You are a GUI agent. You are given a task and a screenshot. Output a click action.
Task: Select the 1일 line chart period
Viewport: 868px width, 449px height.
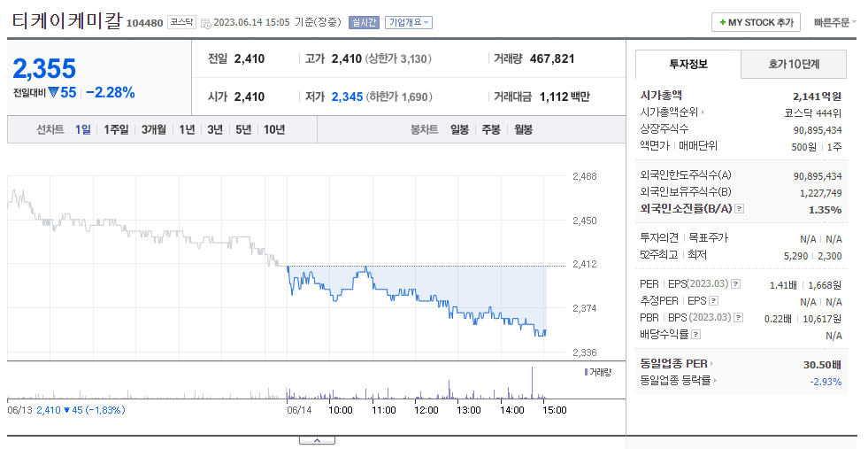[x=83, y=129]
